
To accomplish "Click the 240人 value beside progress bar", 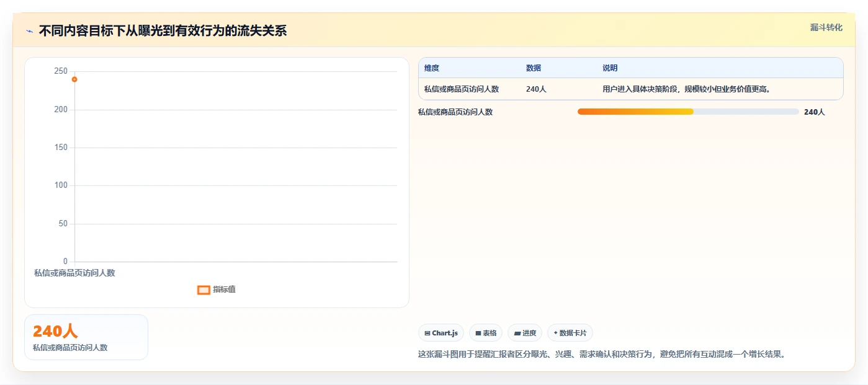I will point(815,112).
